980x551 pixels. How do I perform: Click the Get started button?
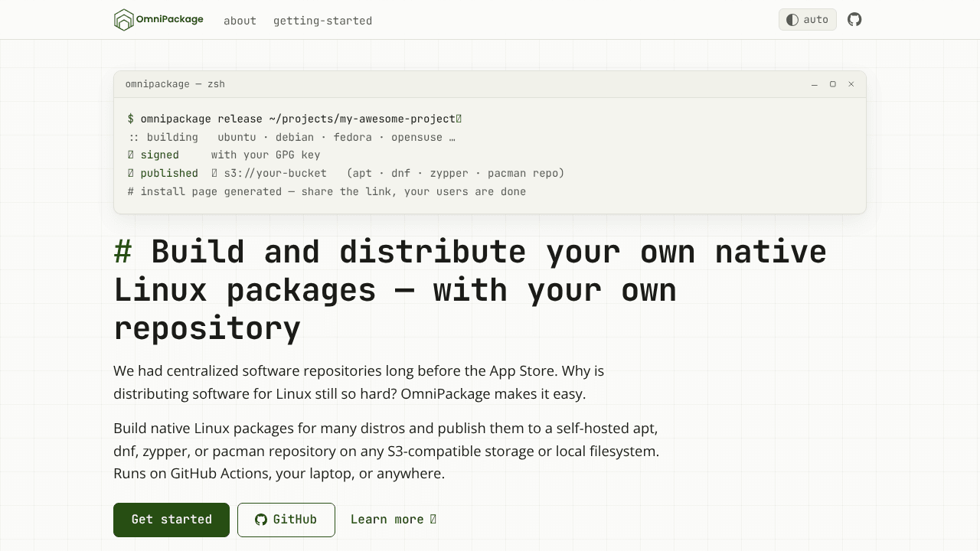click(171, 520)
